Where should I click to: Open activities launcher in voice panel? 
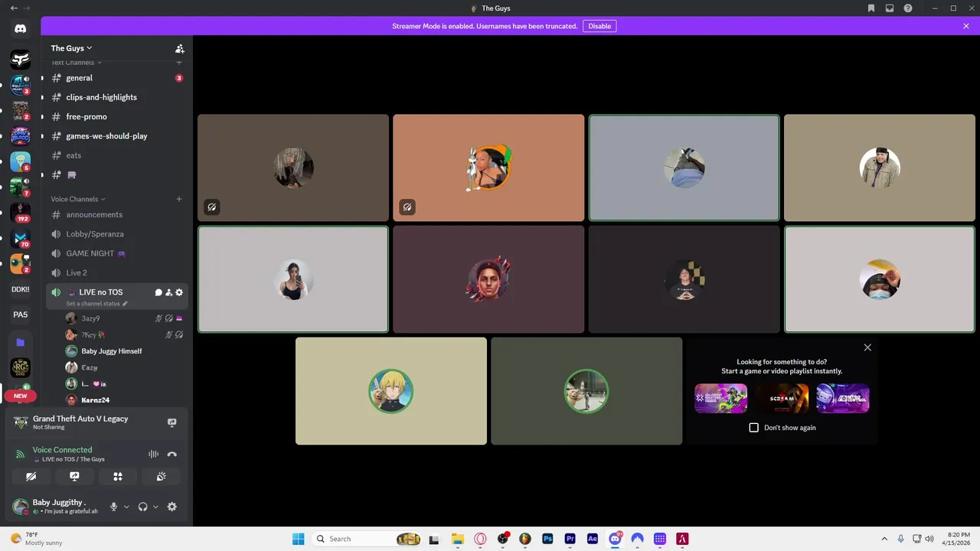[x=118, y=476]
